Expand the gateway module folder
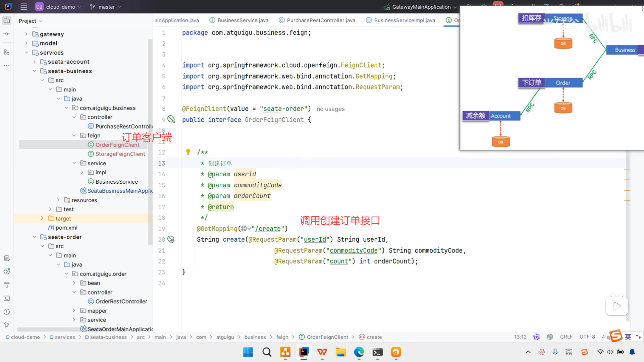Screen dimensions: 644x362 click(26, 34)
